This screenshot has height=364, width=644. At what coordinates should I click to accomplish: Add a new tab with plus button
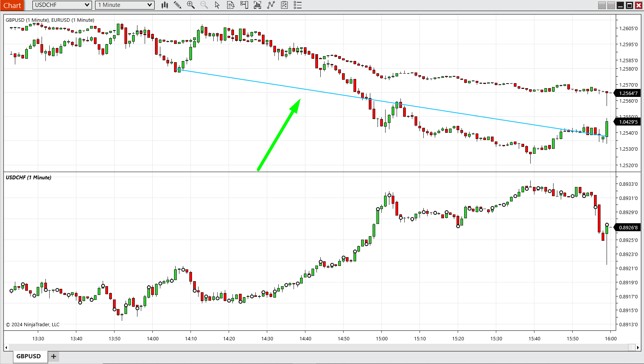(x=54, y=356)
